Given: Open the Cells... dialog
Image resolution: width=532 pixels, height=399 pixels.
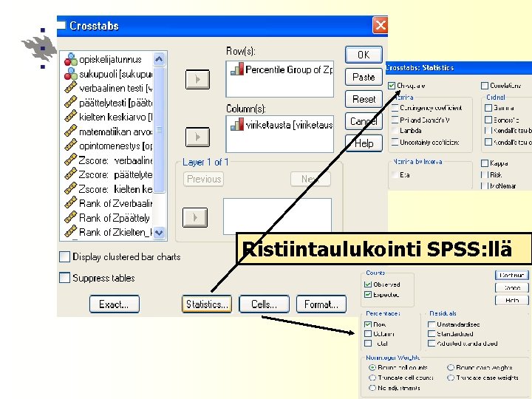Looking at the screenshot, I should pos(264,304).
